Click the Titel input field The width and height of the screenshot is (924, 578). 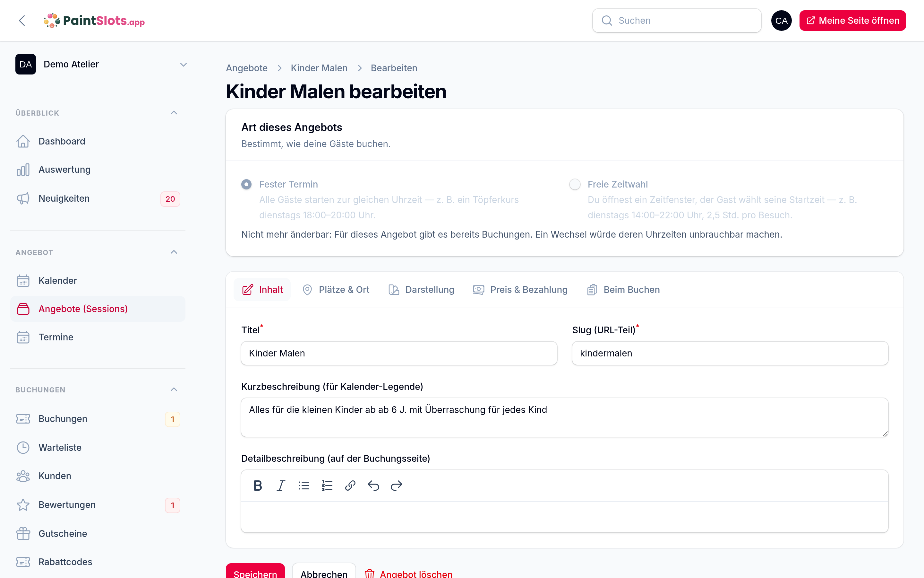pos(399,353)
